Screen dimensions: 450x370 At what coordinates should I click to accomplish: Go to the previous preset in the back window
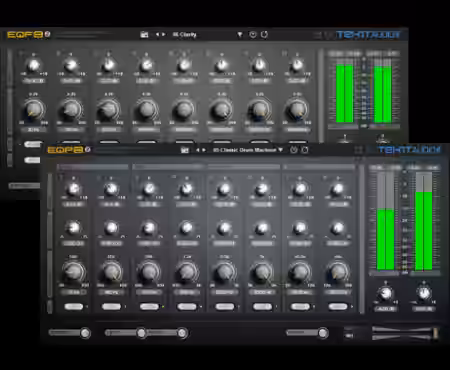tap(157, 34)
